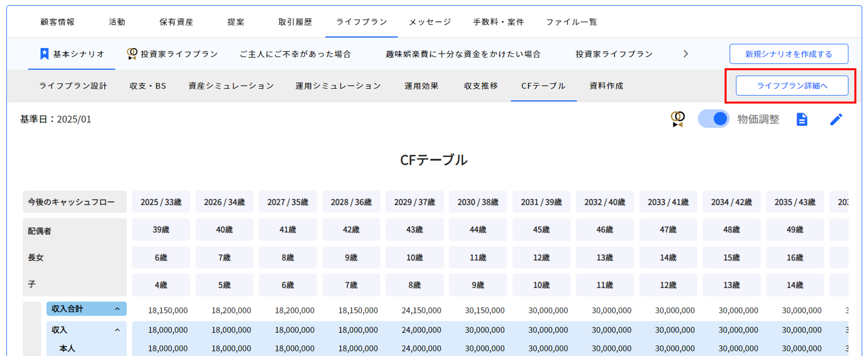
Task: Click the blue document export icon
Action: [802, 119]
